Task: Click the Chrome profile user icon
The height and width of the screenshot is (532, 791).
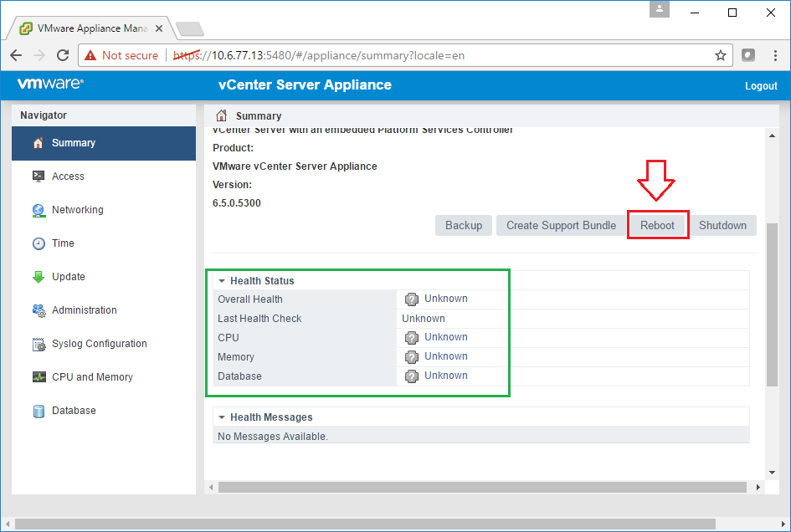Action: pos(660,9)
